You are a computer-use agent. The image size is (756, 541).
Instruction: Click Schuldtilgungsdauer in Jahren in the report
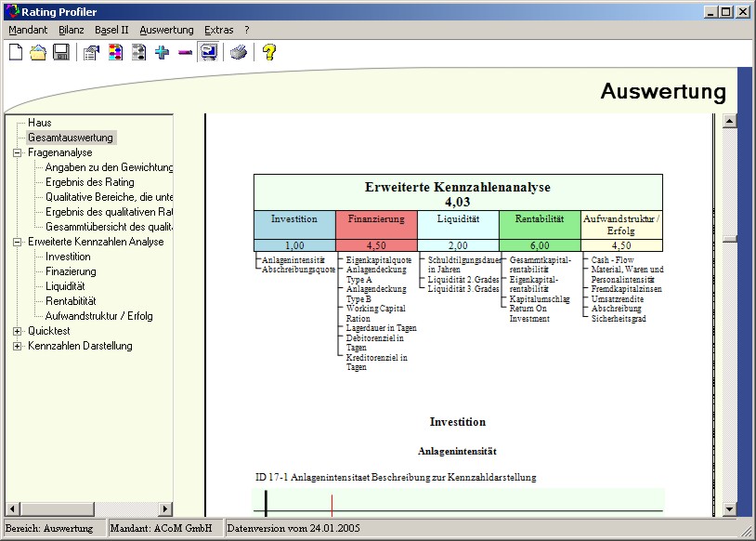click(464, 265)
